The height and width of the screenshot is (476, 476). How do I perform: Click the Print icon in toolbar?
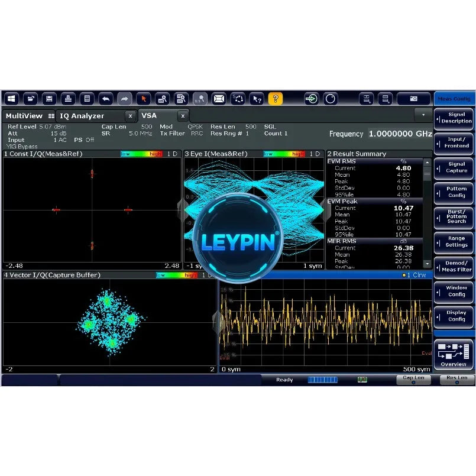point(68,99)
